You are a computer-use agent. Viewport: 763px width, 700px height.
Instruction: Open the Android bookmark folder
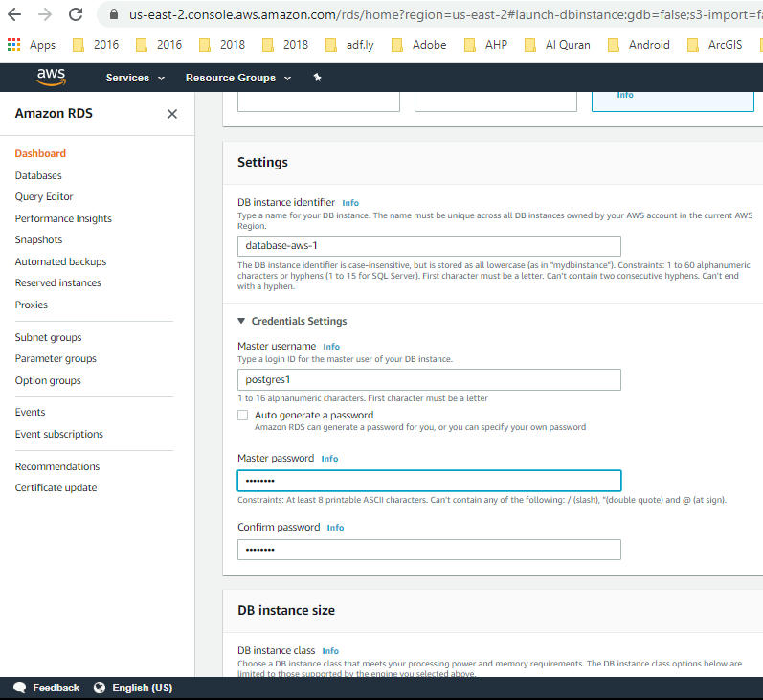639,45
